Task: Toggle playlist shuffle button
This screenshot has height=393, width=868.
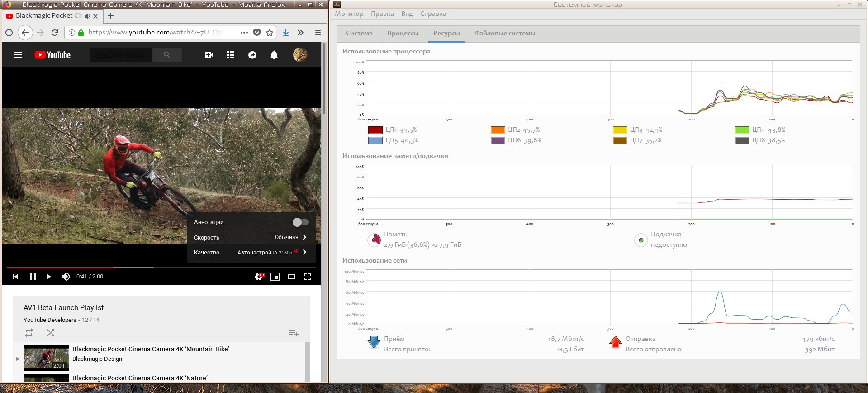Action: click(51, 333)
